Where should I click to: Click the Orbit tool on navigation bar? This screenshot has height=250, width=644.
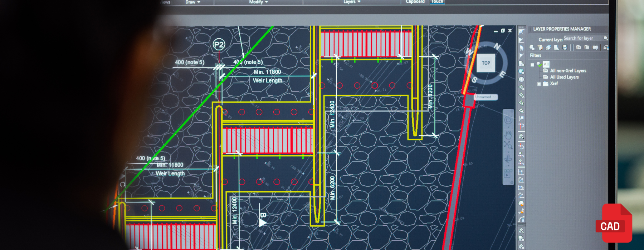[508, 159]
